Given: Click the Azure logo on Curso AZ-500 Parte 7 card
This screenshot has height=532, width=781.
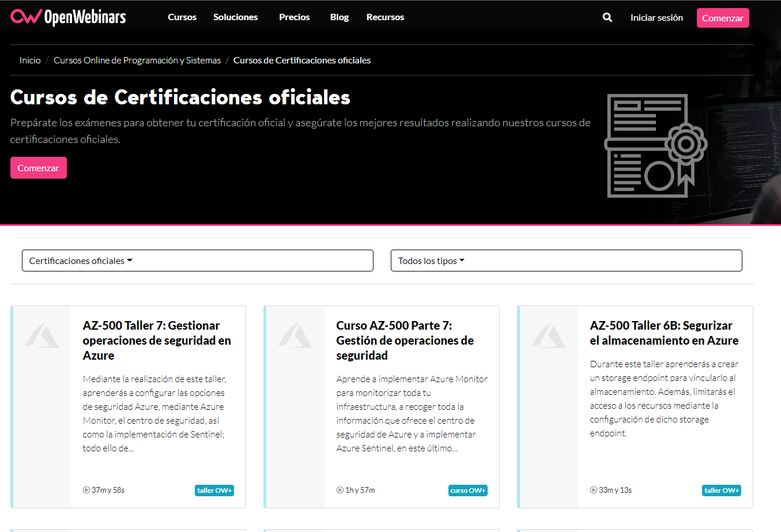Looking at the screenshot, I should tap(296, 335).
